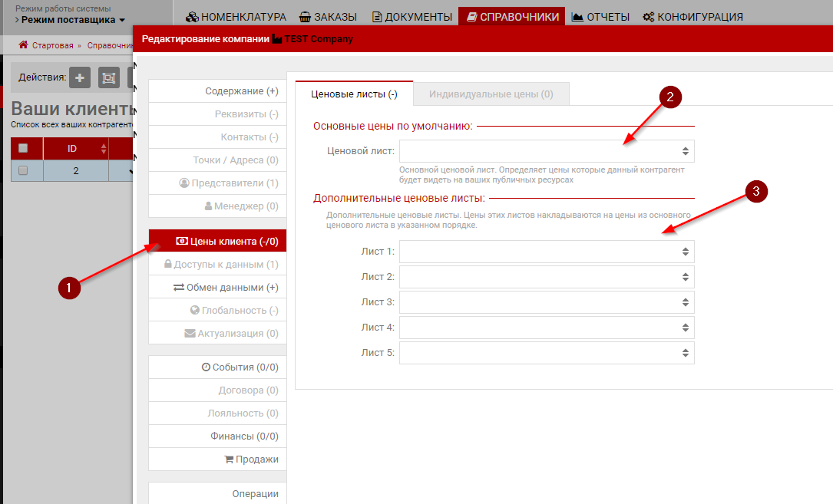This screenshot has width=833, height=504.
Task: Switch to Индивидуальные цены tab
Action: [x=491, y=94]
